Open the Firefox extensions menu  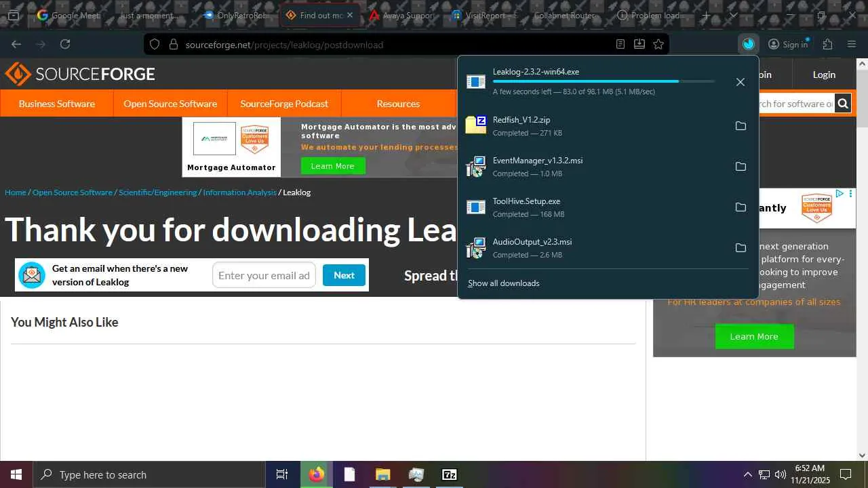(827, 44)
